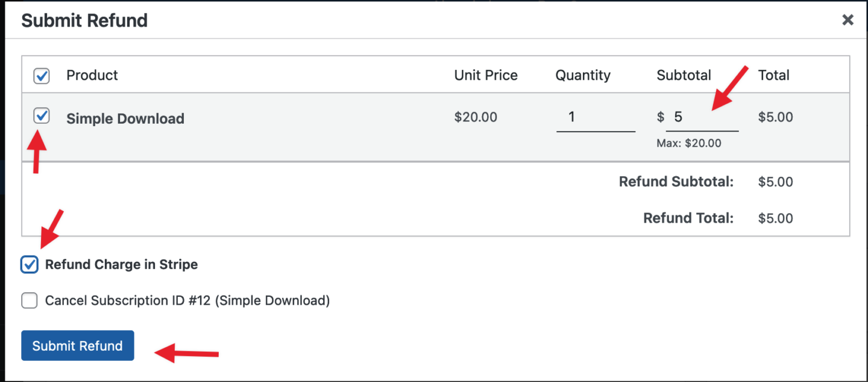Screen dimensions: 868x382
Task: Click the Cancel Subscription ID #12 label
Action: [x=187, y=300]
